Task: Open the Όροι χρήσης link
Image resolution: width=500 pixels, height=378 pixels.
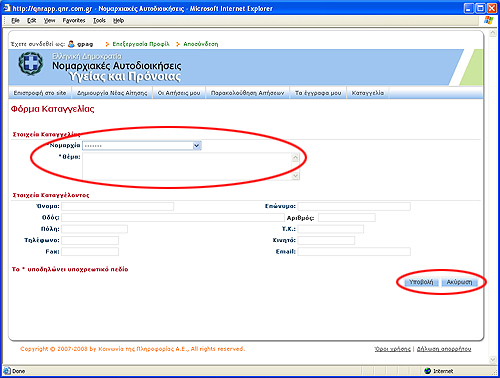Action: (x=392, y=349)
